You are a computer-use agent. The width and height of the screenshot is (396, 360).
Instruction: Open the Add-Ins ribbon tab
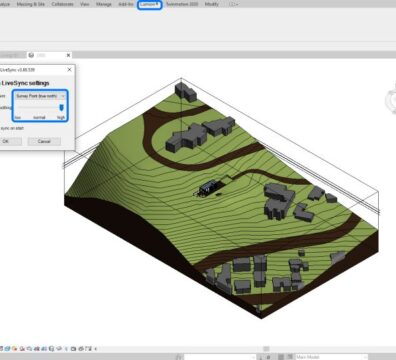(126, 4)
